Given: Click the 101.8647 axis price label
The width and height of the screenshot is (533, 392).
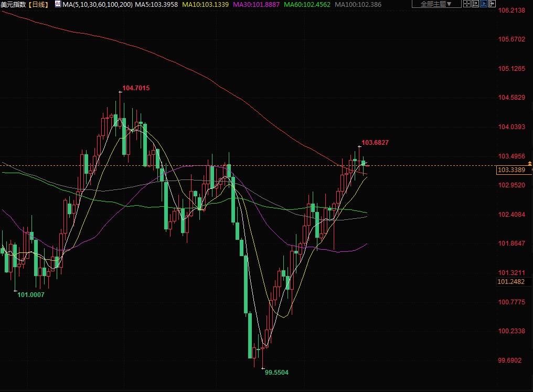Looking at the screenshot, I should click(x=511, y=243).
